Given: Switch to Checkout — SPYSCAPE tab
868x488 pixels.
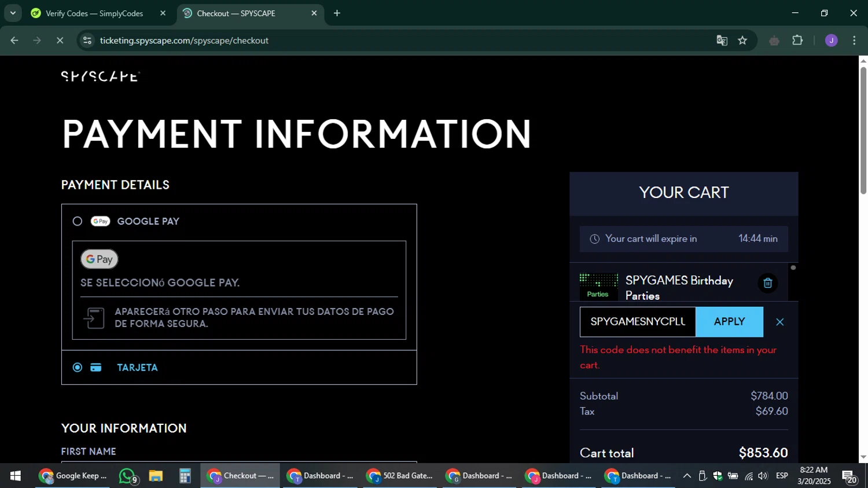Looking at the screenshot, I should point(236,13).
